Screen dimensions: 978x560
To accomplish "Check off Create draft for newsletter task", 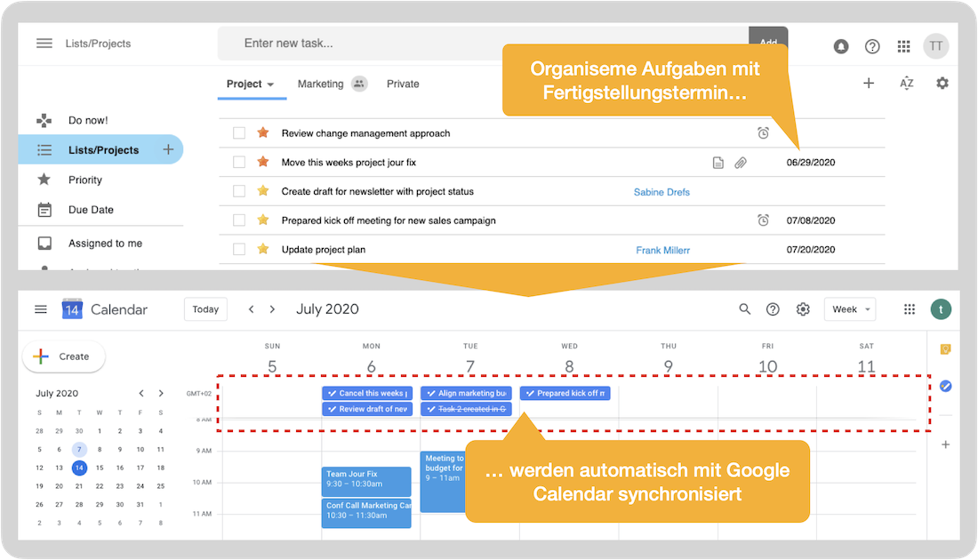I will (239, 191).
